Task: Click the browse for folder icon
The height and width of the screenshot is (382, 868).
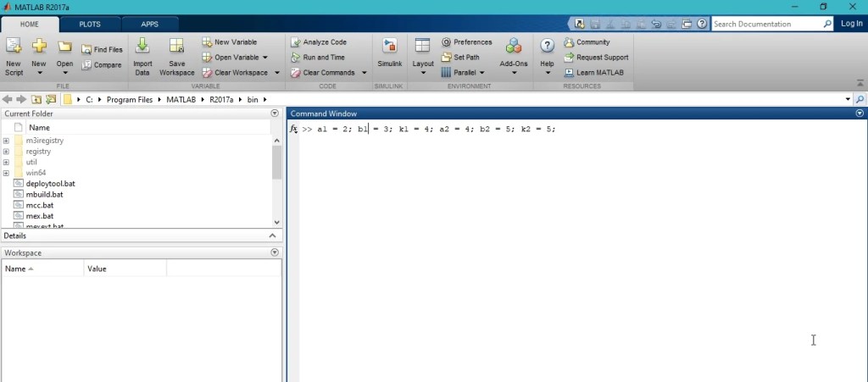Action: tap(51, 99)
